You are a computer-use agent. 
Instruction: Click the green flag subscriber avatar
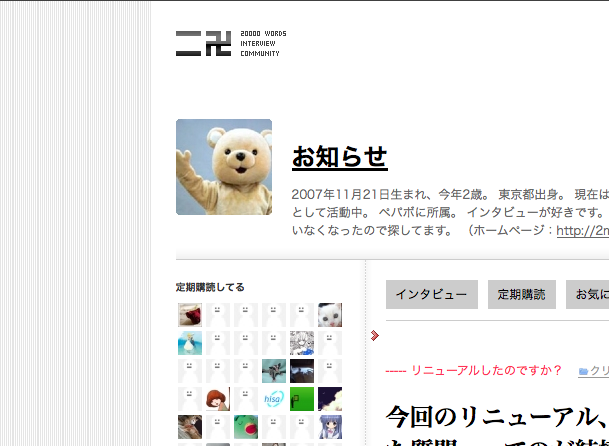point(302,399)
